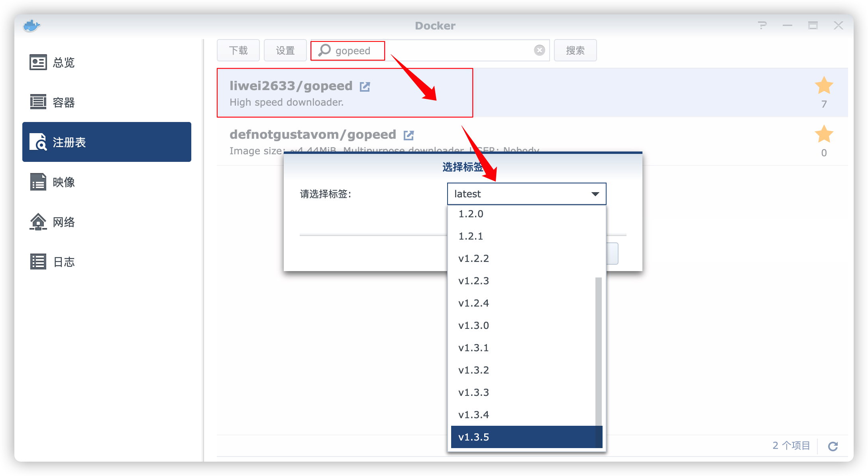This screenshot has width=868, height=476.
Task: Go to the 容器 sidebar section
Action: (64, 102)
